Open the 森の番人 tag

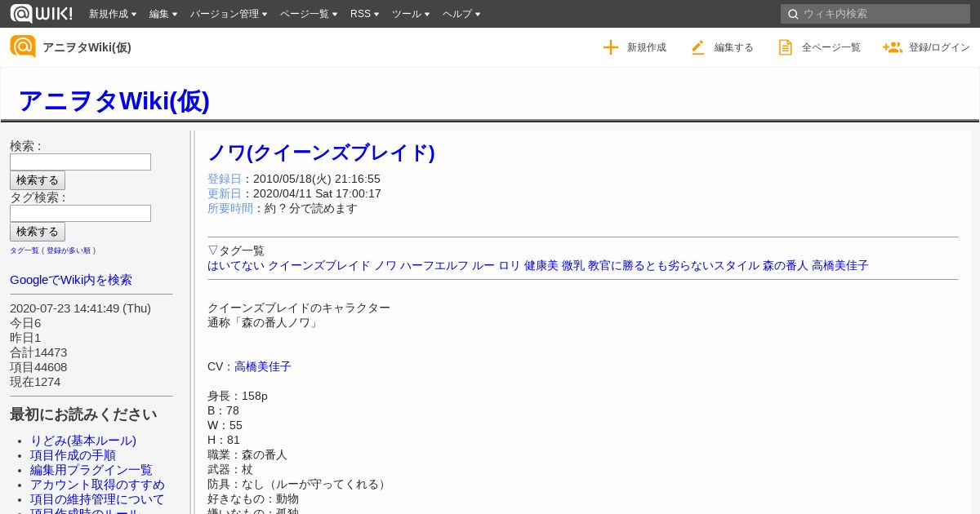click(x=786, y=265)
